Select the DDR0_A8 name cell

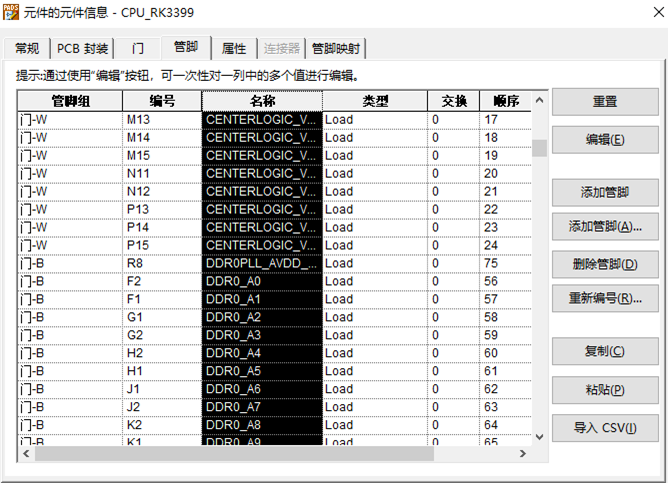click(x=262, y=425)
